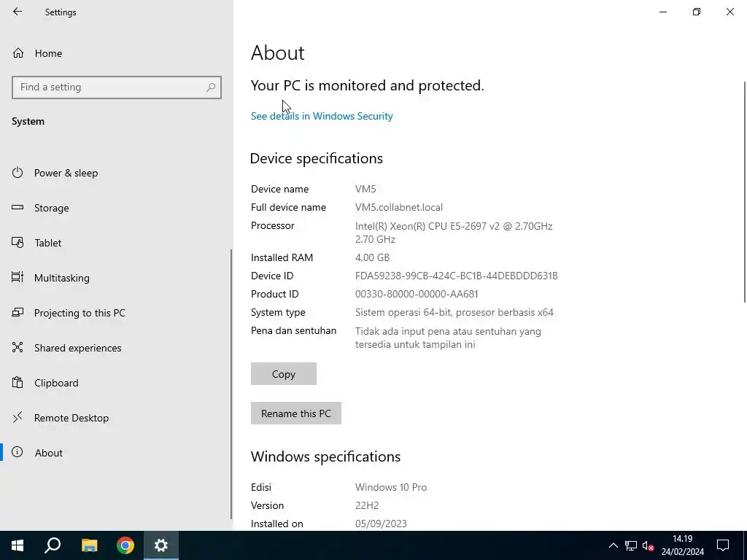The height and width of the screenshot is (560, 747).
Task: Click the house icon beside Home
Action: [18, 53]
